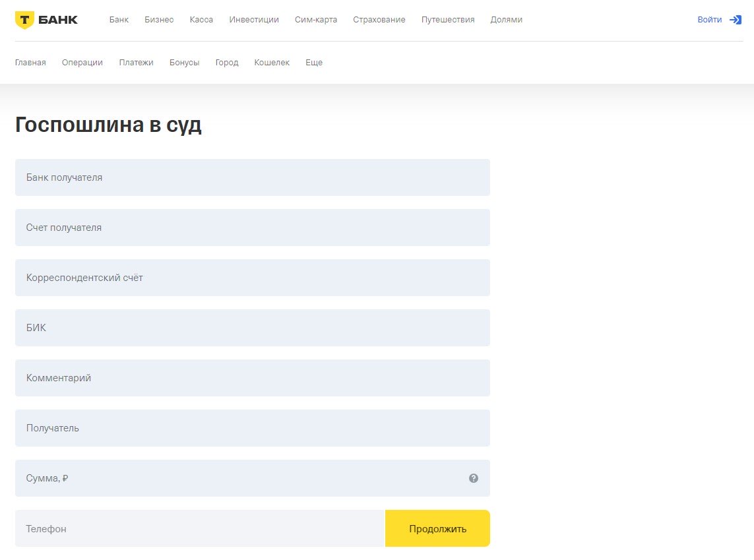Click the T-Bank shield logo
Image resolution: width=754 pixels, height=560 pixels.
pyautogui.click(x=23, y=20)
